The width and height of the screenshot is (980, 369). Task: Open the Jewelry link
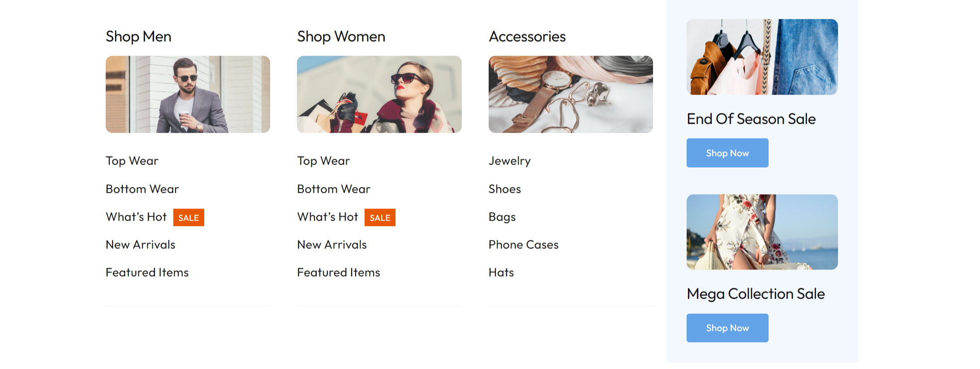click(x=510, y=161)
